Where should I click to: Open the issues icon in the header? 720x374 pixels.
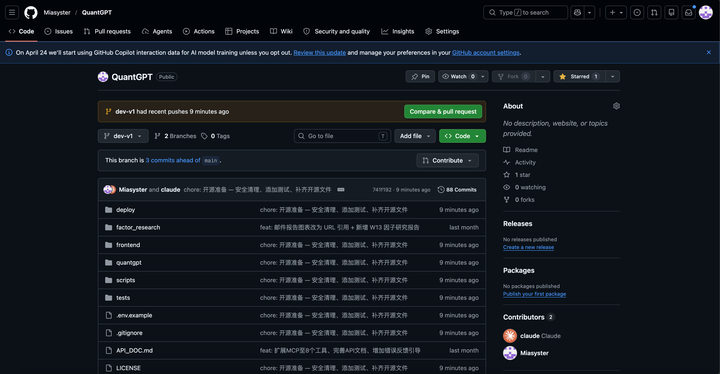637,12
